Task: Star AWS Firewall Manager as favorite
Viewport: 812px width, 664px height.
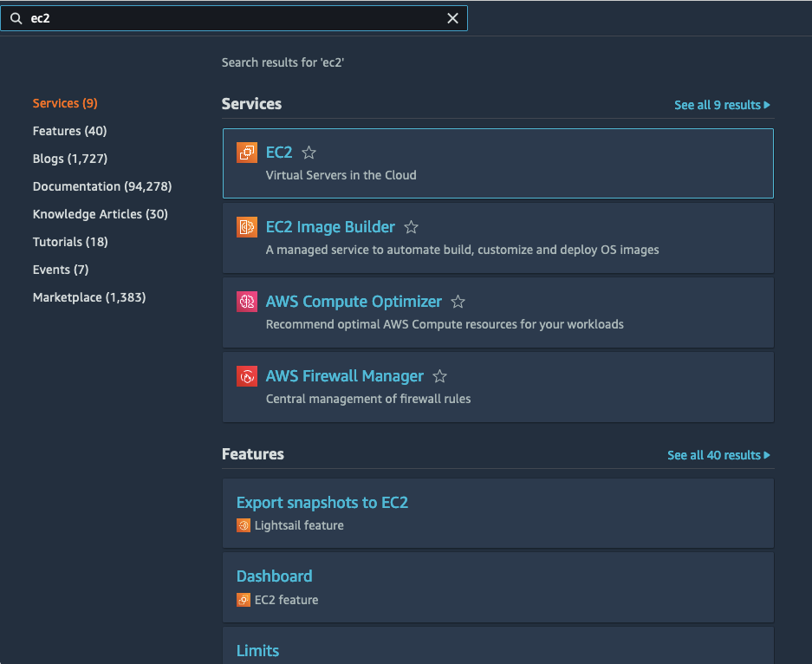Action: tap(439, 376)
